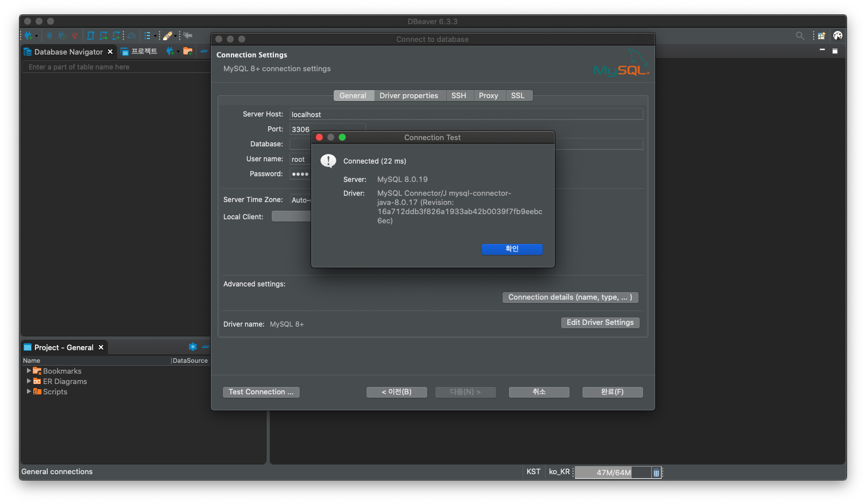Expand the ER Diagrams tree node
Viewport: 866px width, 504px height.
point(29,381)
